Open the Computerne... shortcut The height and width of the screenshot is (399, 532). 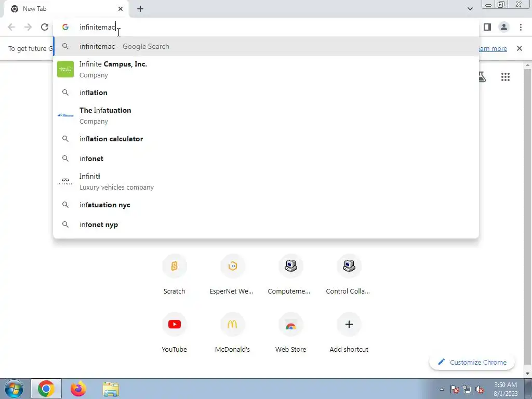pos(291,275)
